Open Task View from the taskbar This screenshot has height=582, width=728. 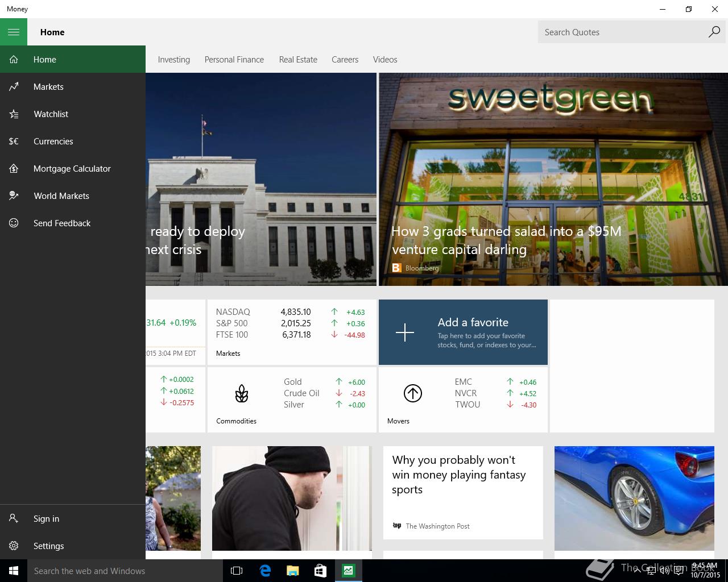pyautogui.click(x=237, y=571)
